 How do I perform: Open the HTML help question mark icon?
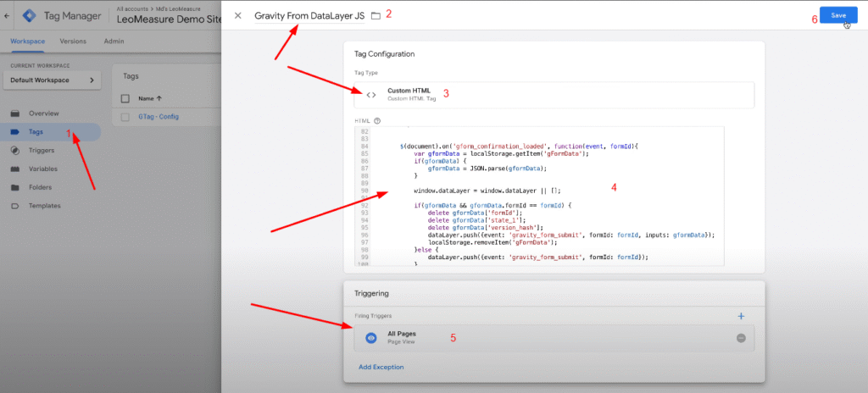pyautogui.click(x=377, y=120)
